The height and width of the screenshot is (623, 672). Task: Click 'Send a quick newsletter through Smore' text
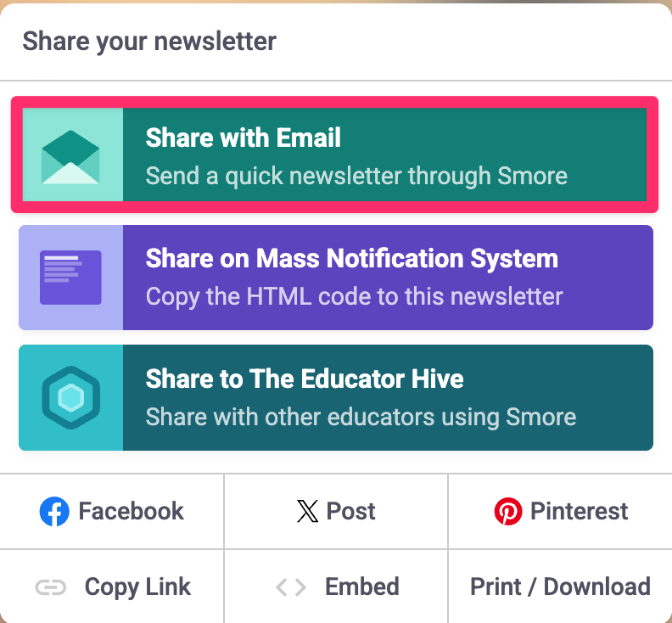pos(356,177)
